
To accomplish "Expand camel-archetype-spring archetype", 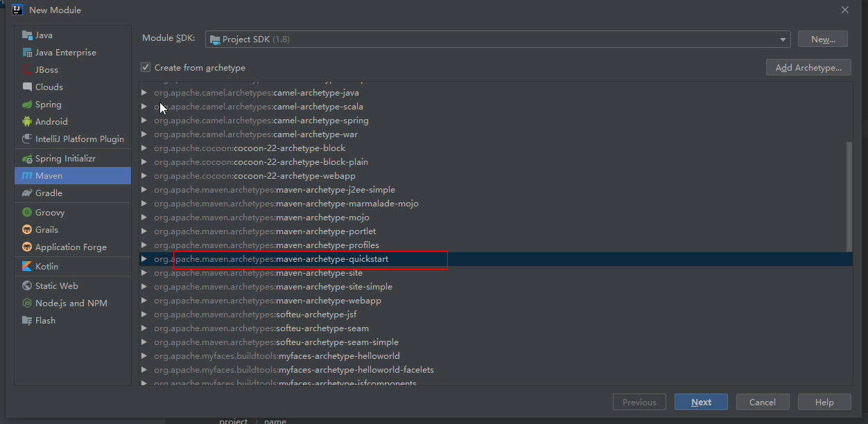I will tap(144, 121).
